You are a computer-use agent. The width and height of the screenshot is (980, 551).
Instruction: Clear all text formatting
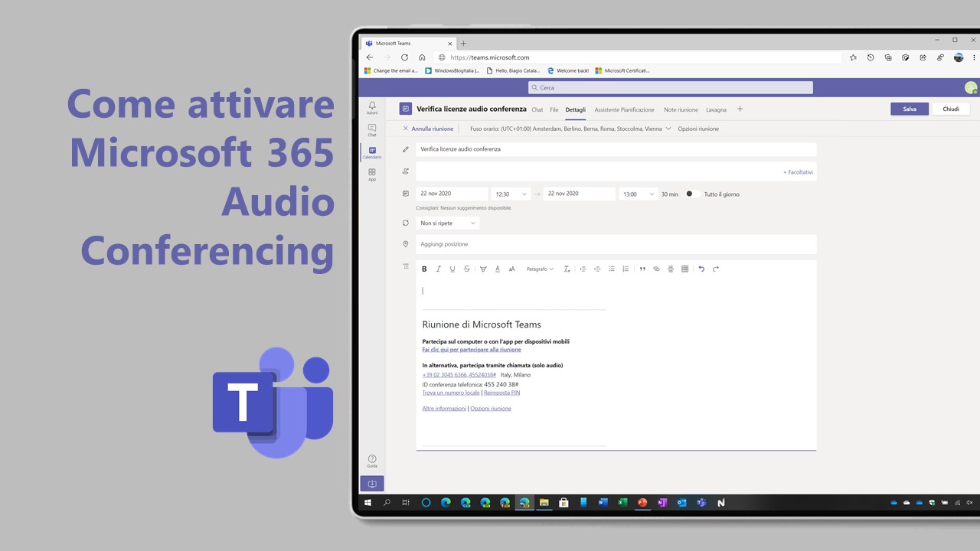click(567, 269)
